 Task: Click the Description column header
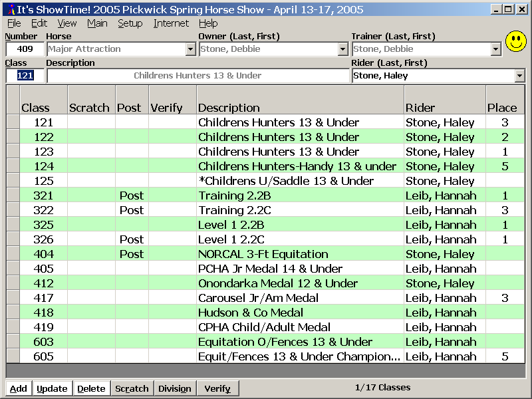301,100
